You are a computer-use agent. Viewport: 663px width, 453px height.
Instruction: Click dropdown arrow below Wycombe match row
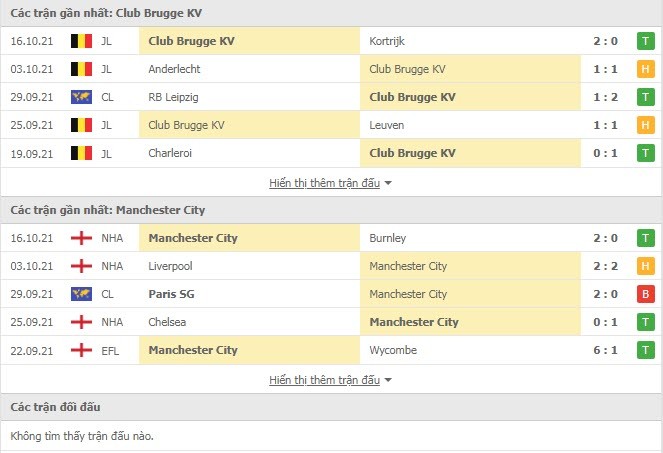(x=388, y=380)
